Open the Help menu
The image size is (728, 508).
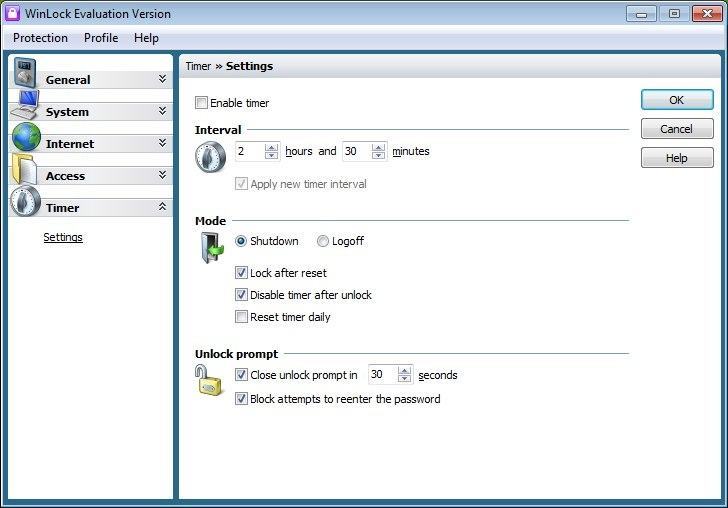point(146,38)
